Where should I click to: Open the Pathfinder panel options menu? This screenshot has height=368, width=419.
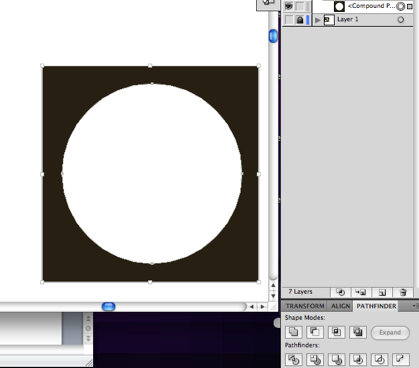click(x=414, y=306)
